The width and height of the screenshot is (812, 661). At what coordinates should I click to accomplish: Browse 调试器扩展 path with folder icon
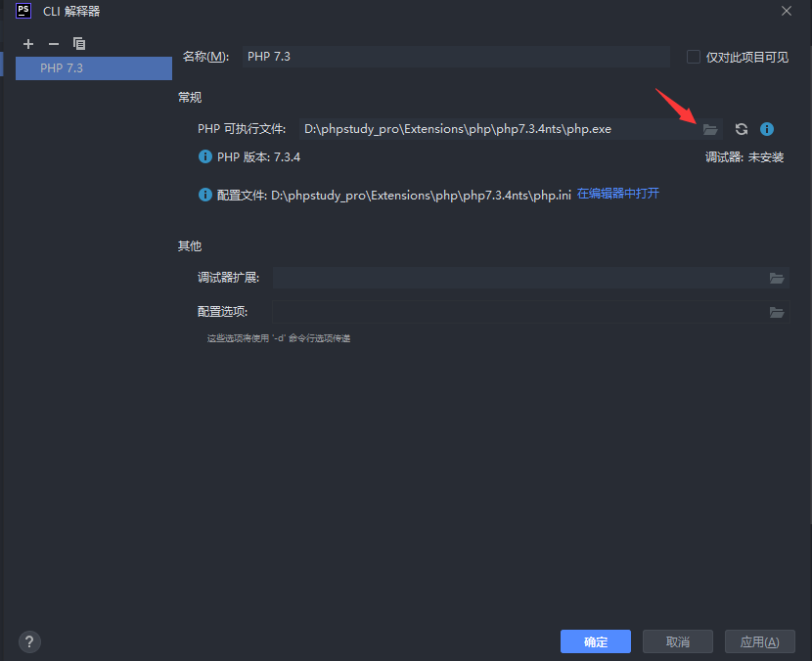pyautogui.click(x=777, y=278)
